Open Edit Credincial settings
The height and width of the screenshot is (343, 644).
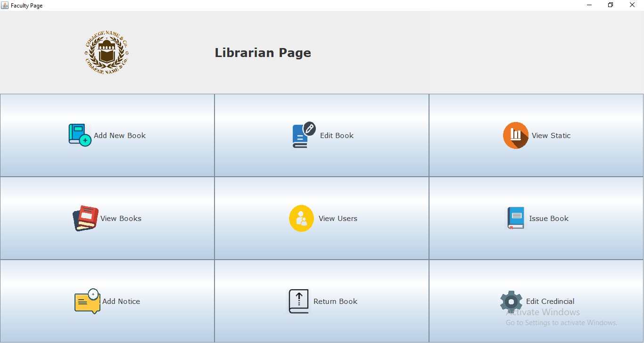coord(536,301)
